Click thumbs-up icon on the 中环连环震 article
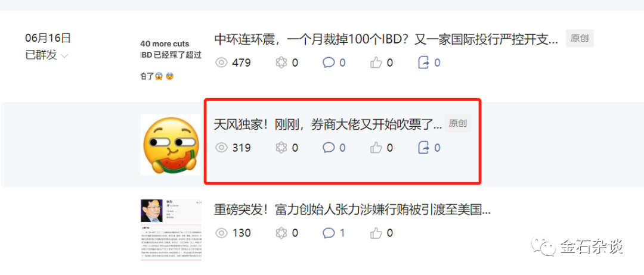 pos(376,62)
